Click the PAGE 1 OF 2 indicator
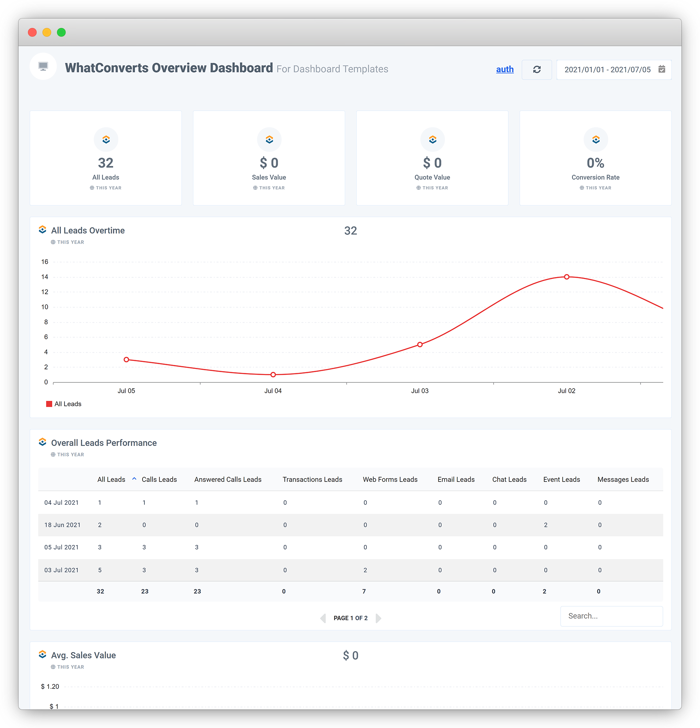700x728 pixels. [351, 618]
